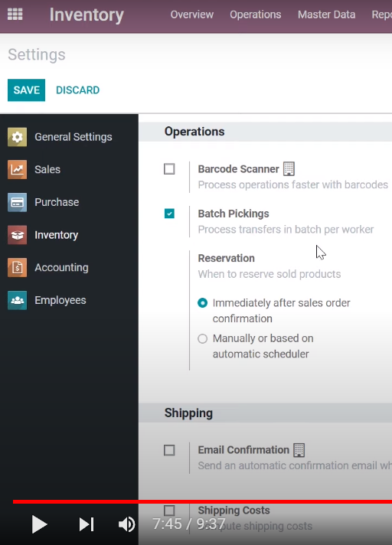Click the General Settings gear icon
The height and width of the screenshot is (545, 392).
pyautogui.click(x=17, y=137)
